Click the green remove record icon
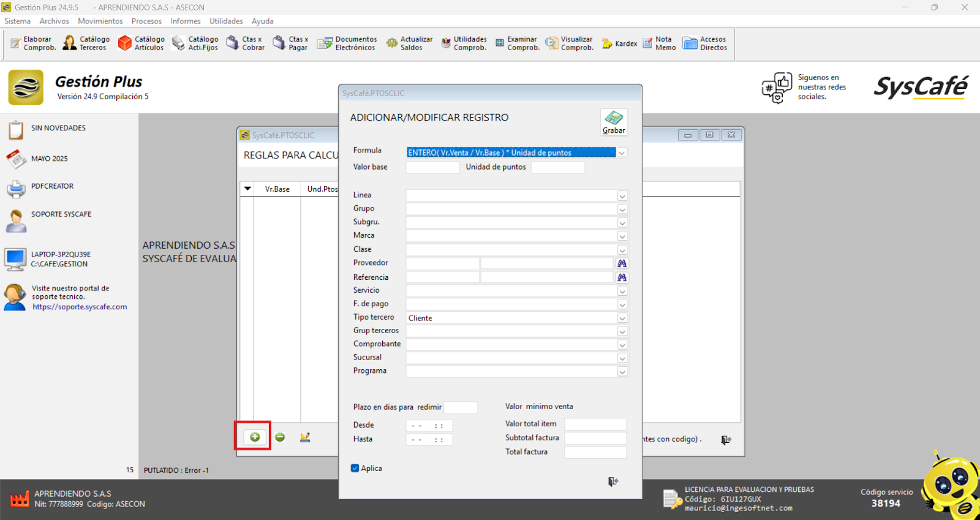The width and height of the screenshot is (980, 520). [280, 437]
